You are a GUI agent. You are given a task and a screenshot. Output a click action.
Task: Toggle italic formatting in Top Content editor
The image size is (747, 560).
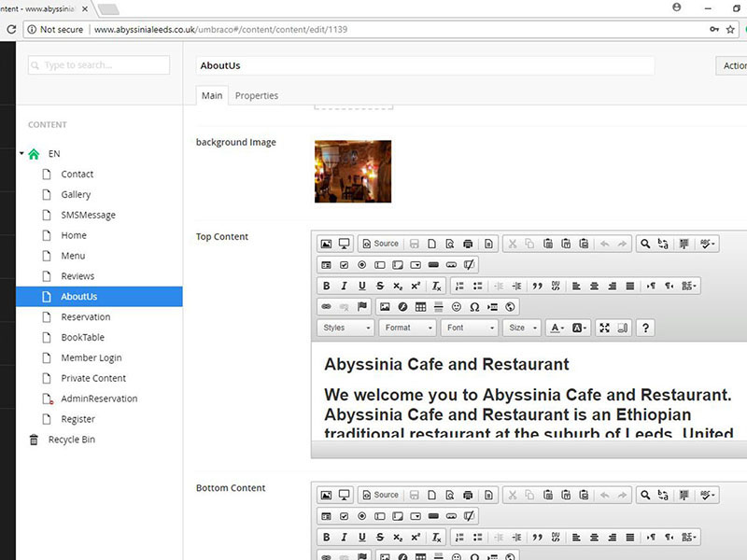coord(344,286)
